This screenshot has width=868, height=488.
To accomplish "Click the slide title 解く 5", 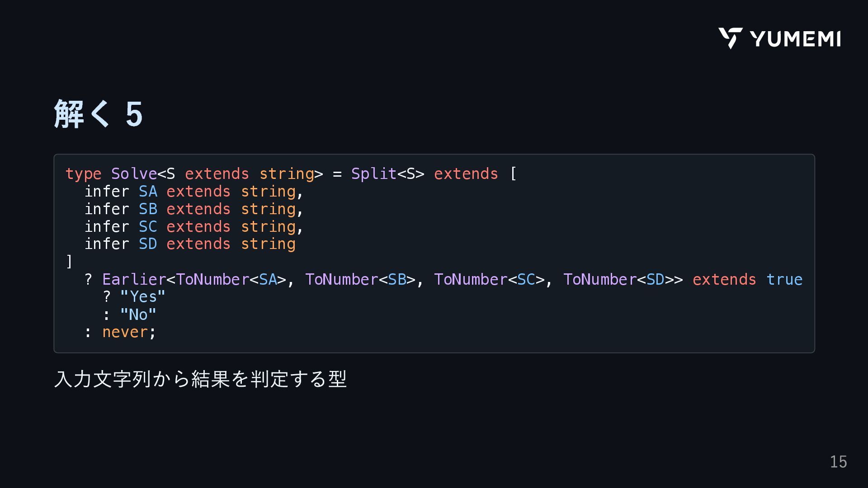I will pyautogui.click(x=99, y=114).
